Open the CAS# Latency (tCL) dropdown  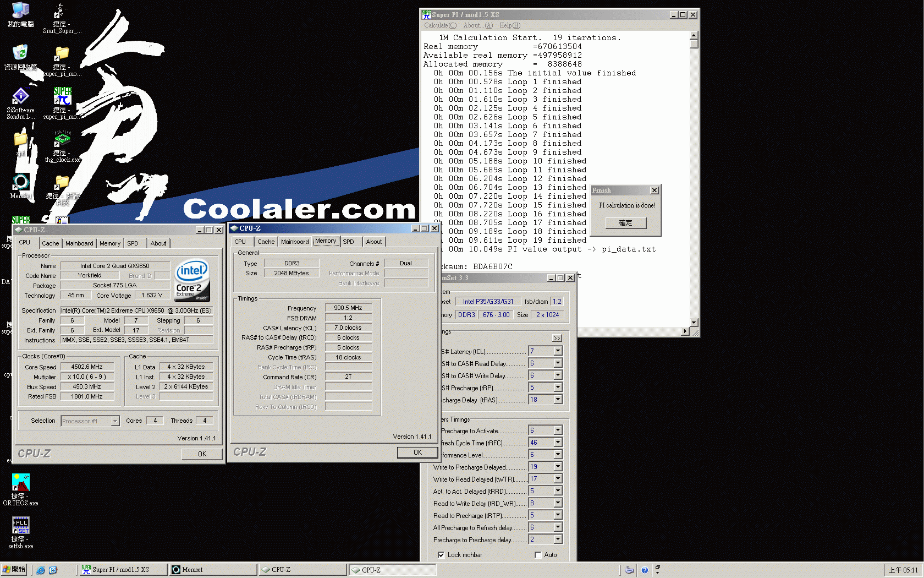(558, 351)
